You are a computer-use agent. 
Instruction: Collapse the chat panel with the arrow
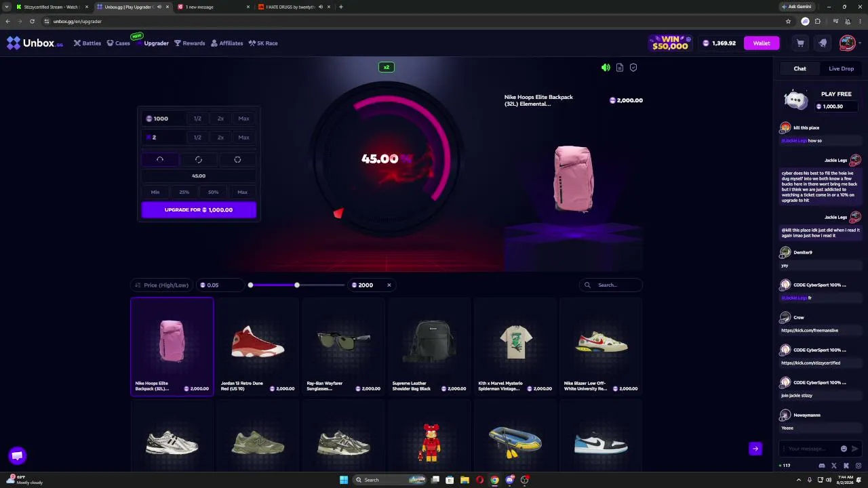coord(755,449)
